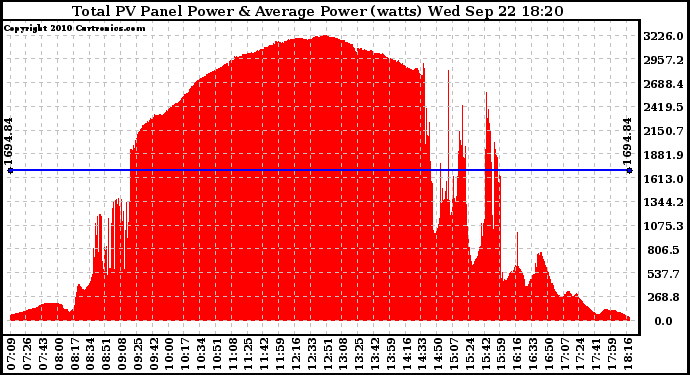Click the 268.8 y-axis value
690x375 pixels.
click(663, 298)
